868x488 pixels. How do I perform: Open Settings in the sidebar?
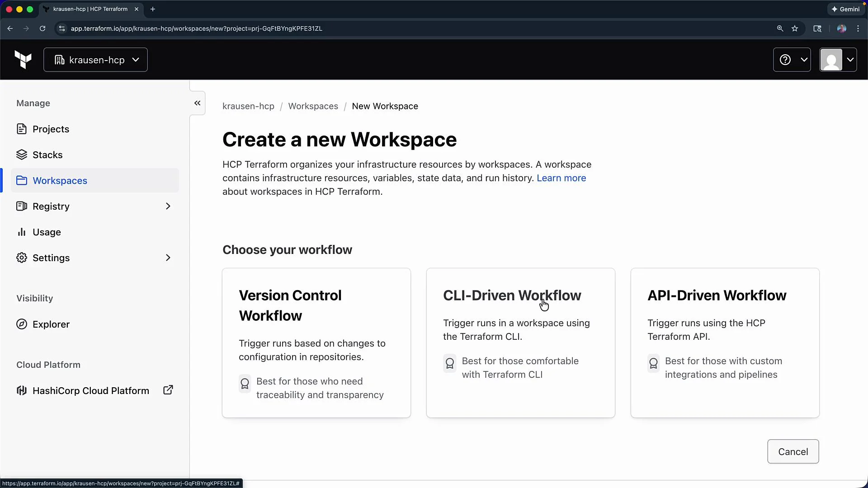pos(95,258)
